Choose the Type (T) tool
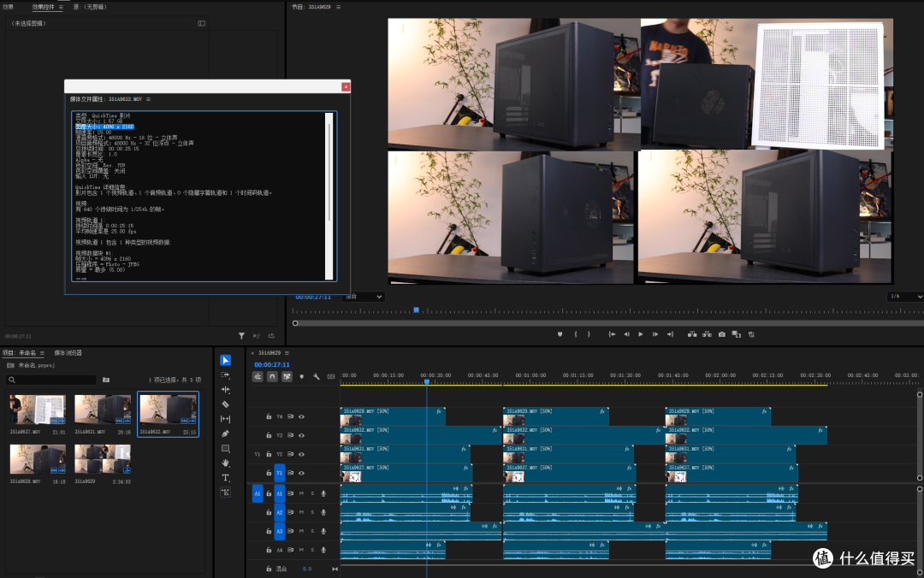Viewport: 924px width, 578px height. (x=225, y=478)
